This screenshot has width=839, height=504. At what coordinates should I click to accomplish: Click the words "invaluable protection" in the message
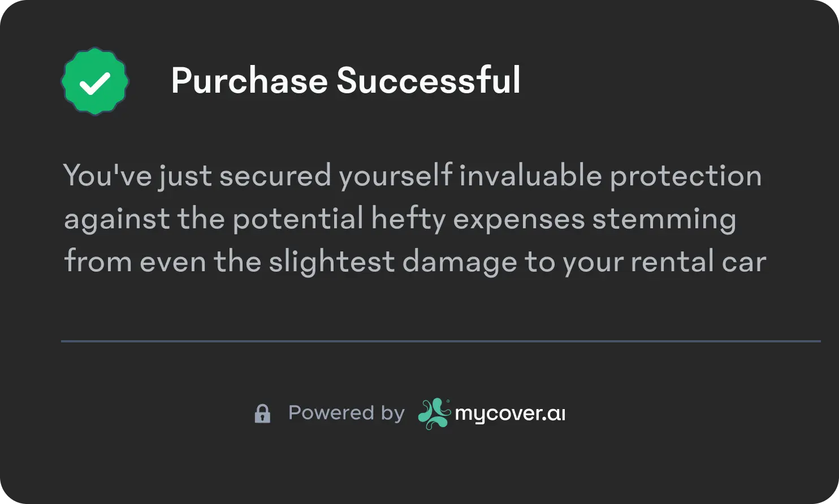coord(611,176)
